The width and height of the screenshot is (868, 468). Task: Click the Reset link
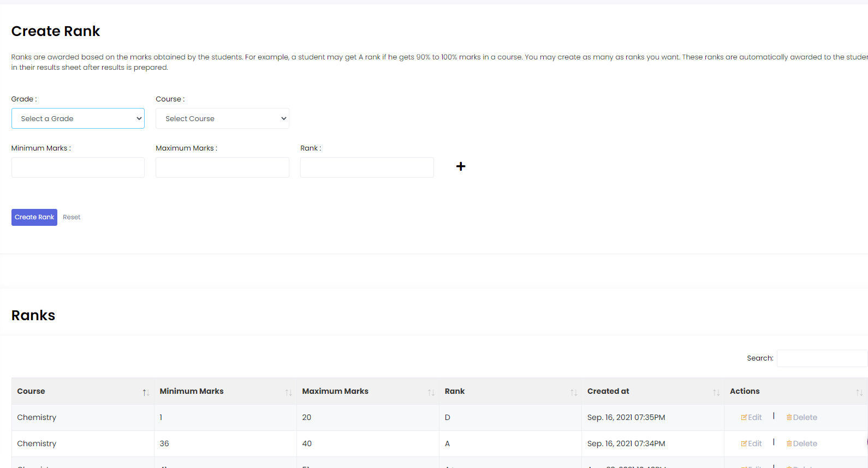72,217
